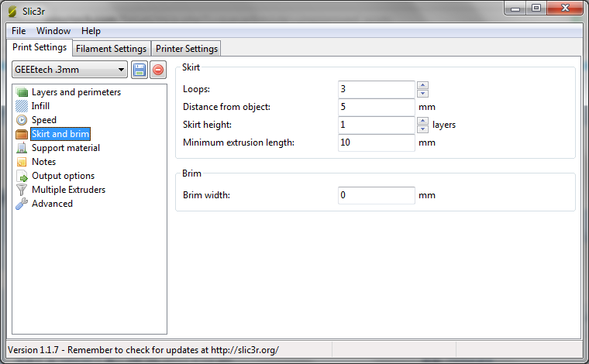Image resolution: width=589 pixels, height=364 pixels.
Task: Click the 'Loops:' label
Action: tap(196, 89)
